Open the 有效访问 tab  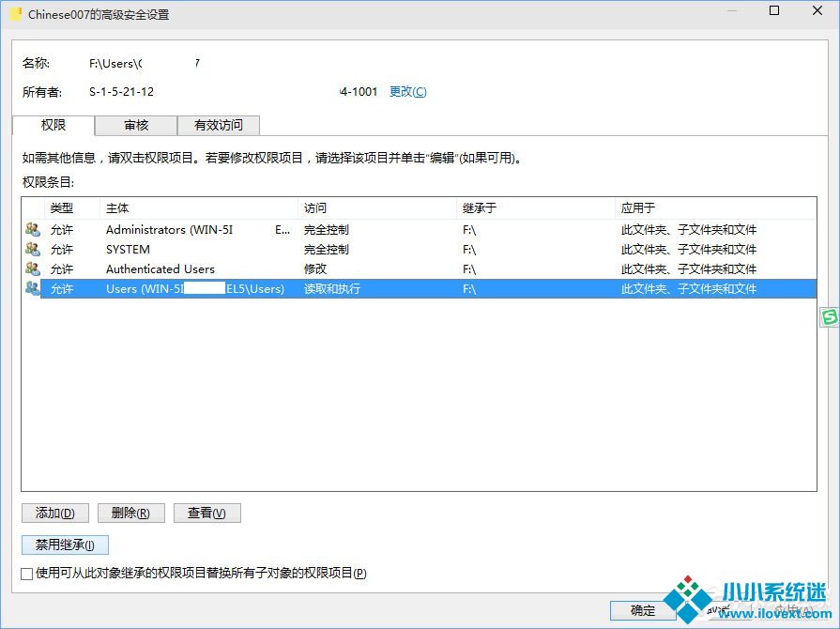(x=219, y=126)
